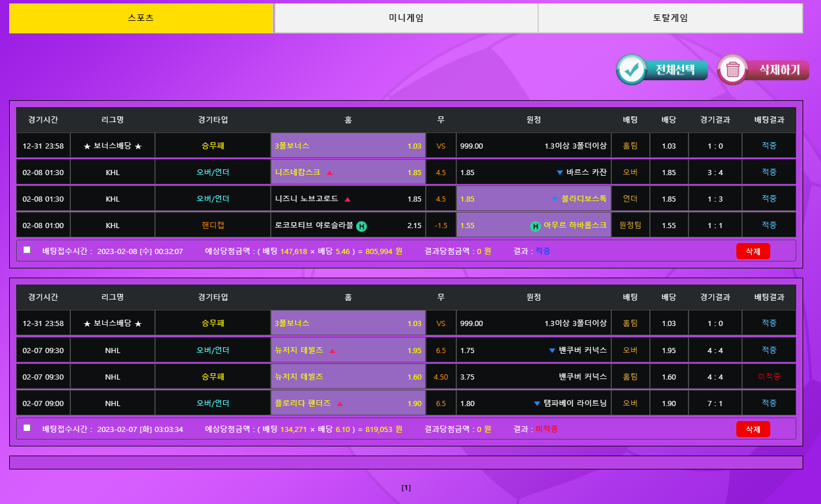821x504 pixels.
Task: Click the pink trash can delete icon
Action: click(733, 70)
